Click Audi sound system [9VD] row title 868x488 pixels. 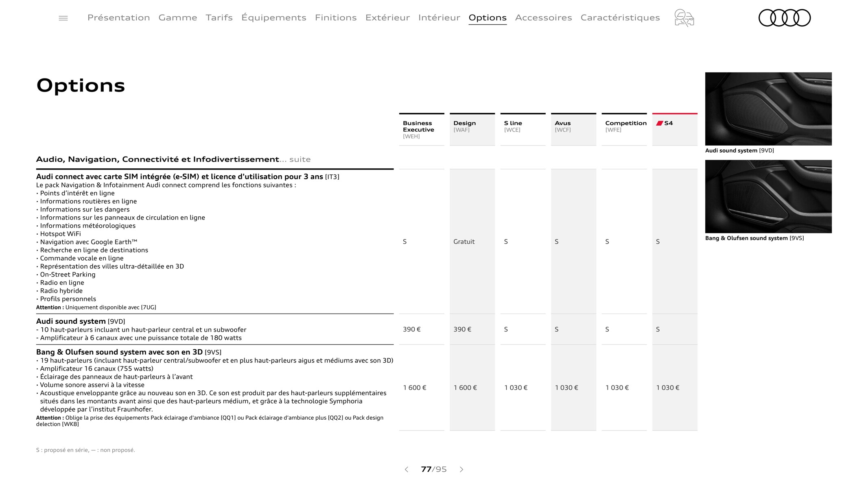click(x=81, y=321)
